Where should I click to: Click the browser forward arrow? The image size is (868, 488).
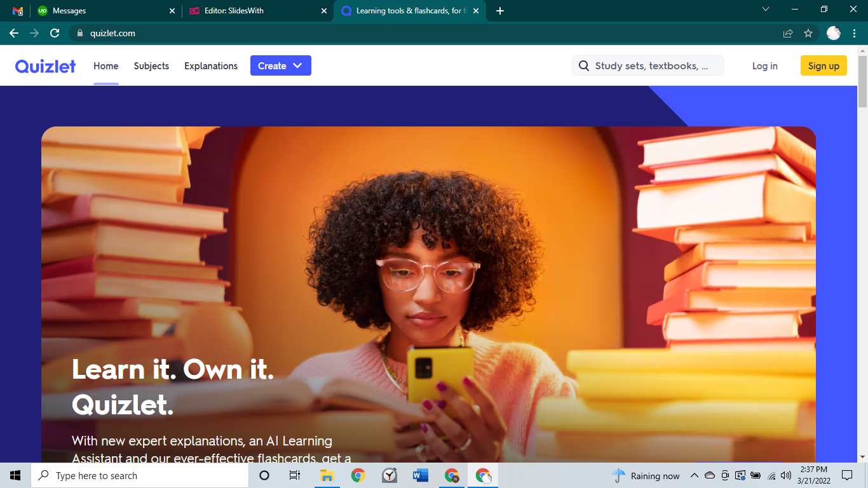coord(34,33)
